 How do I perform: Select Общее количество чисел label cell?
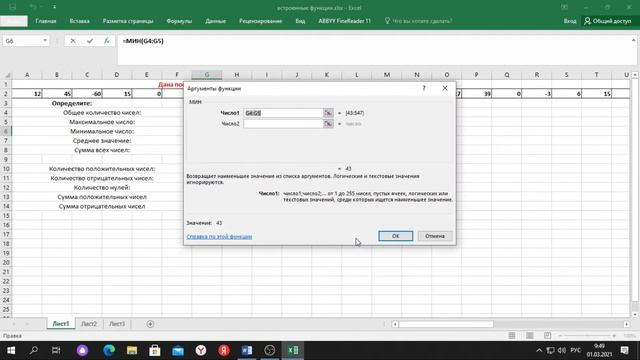[102, 112]
